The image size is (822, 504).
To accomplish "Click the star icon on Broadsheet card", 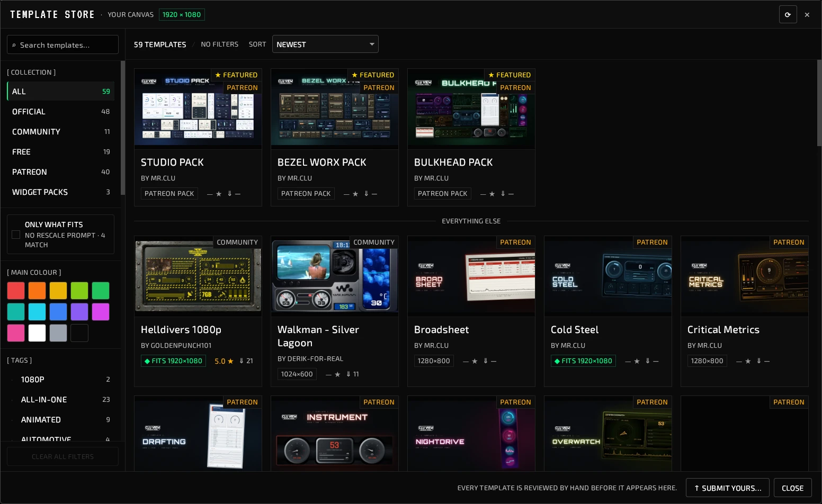I will click(475, 361).
